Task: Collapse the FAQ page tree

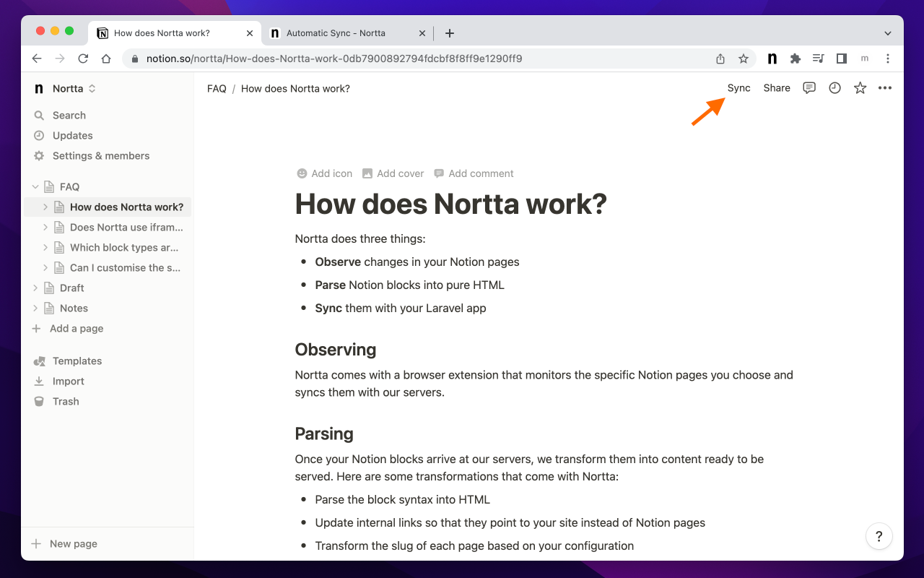Action: point(35,187)
